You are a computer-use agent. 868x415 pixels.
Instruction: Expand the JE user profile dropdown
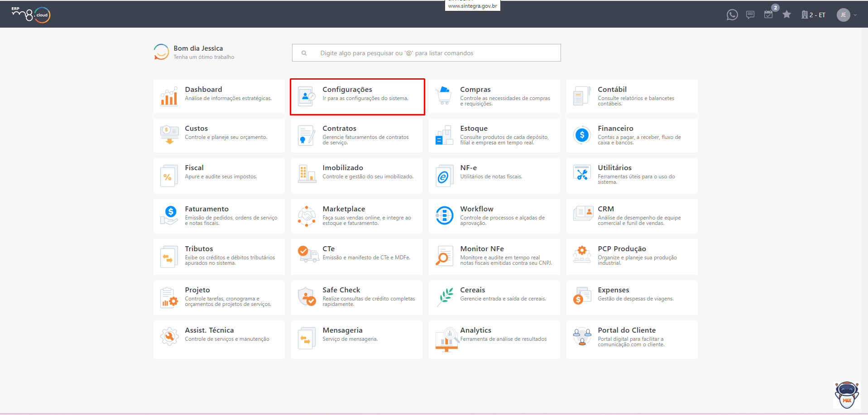(x=855, y=15)
